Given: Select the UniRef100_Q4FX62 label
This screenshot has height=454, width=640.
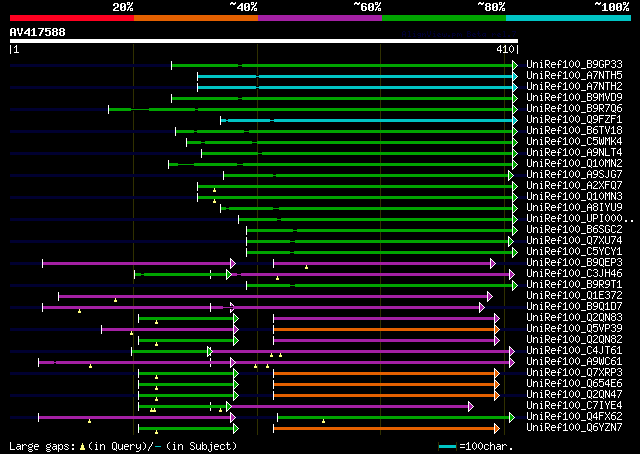Looking at the screenshot, I should point(574,417).
